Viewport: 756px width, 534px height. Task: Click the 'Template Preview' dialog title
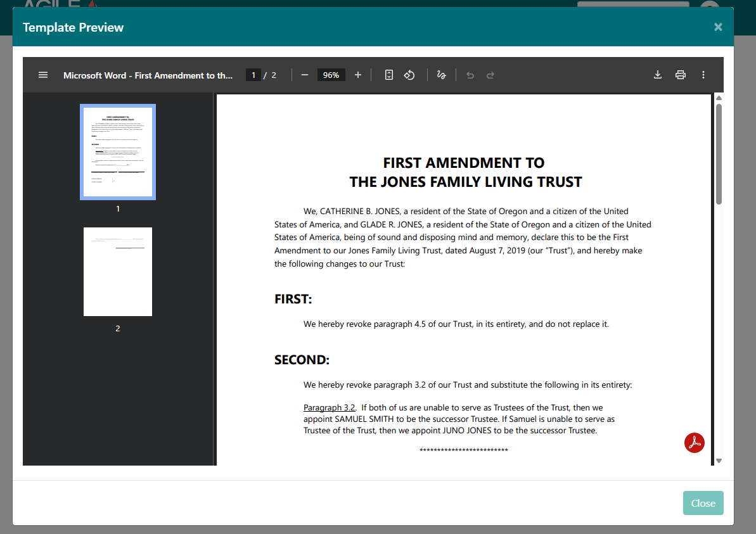point(74,27)
